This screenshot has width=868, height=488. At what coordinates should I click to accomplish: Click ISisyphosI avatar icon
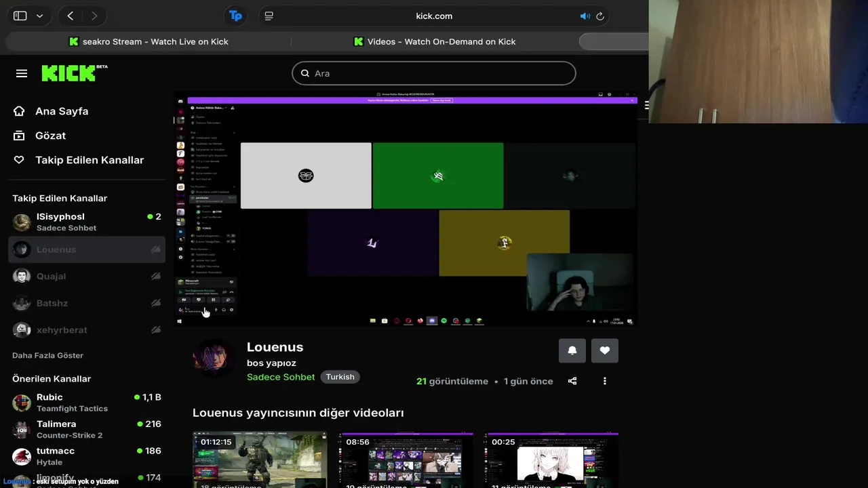pyautogui.click(x=22, y=222)
